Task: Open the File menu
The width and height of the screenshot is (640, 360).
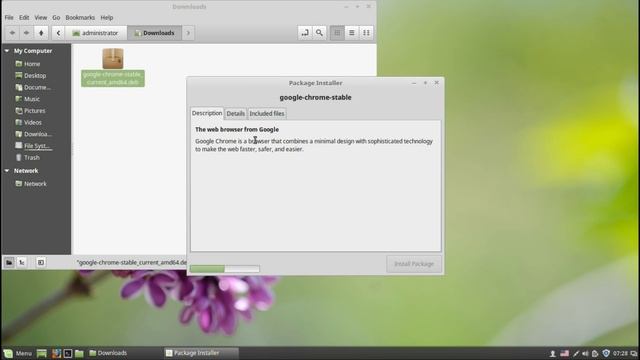Action: [9, 18]
